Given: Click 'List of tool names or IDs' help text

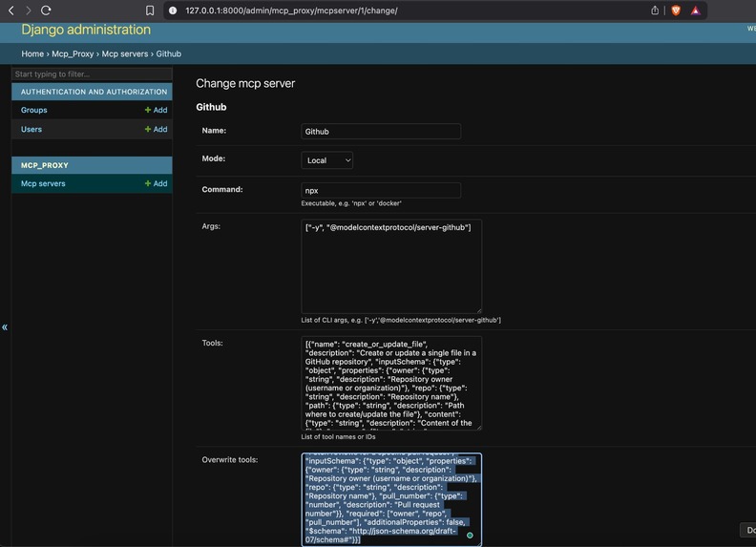Looking at the screenshot, I should pyautogui.click(x=339, y=436).
